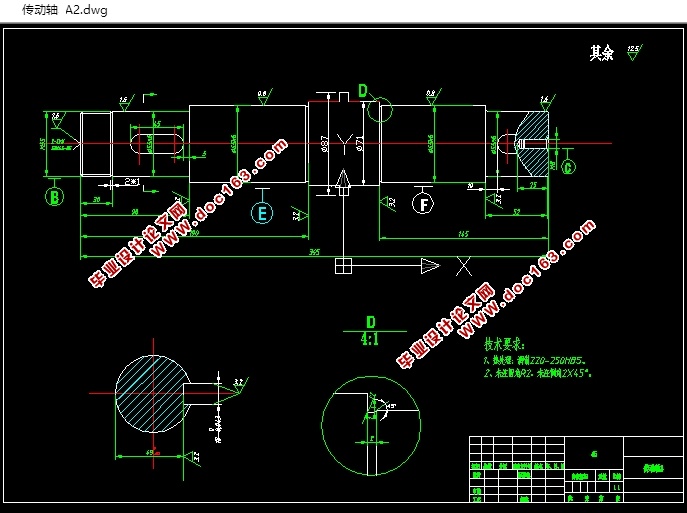Select the keyway slot on the shaft
The height and width of the screenshot is (513, 687).
point(157,143)
